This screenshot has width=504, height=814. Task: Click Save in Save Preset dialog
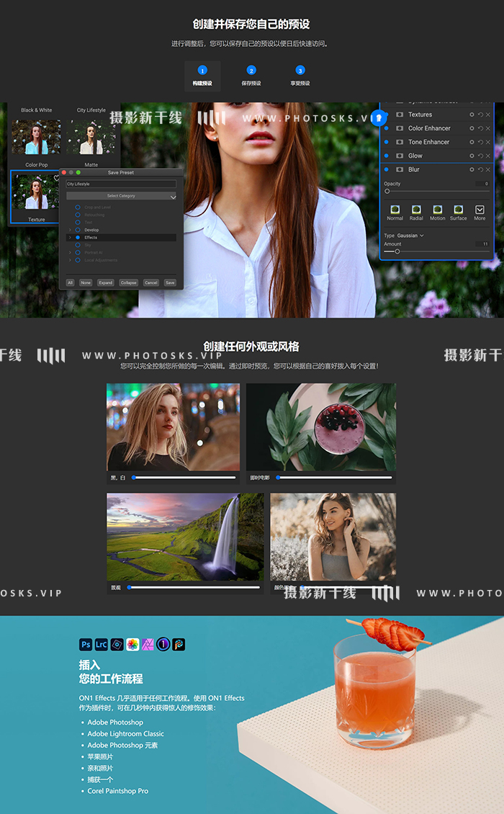[170, 283]
